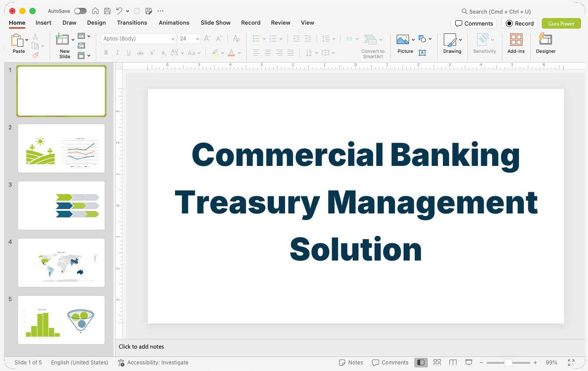Click the Reset slide icon
Screen dimensions: 588x371
click(x=81, y=45)
